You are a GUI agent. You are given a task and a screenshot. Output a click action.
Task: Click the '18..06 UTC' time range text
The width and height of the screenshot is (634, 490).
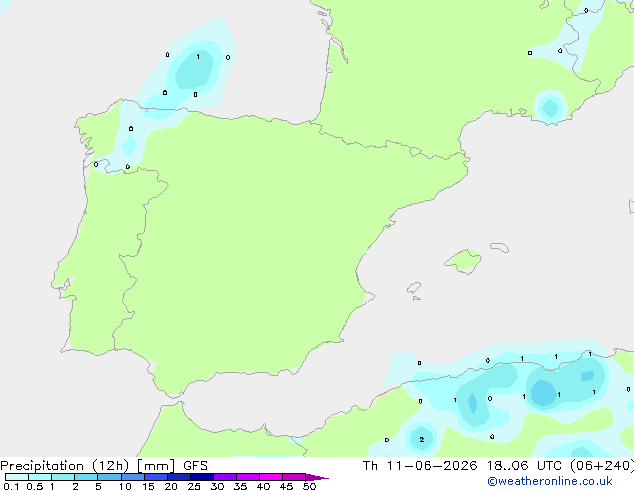[x=524, y=466]
